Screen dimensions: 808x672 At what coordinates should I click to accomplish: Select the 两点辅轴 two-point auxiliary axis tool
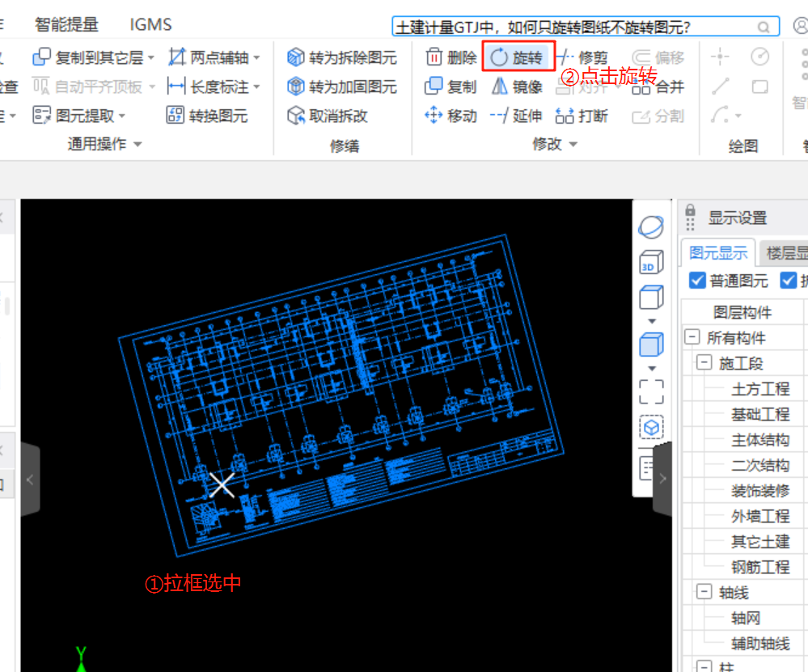pyautogui.click(x=209, y=57)
